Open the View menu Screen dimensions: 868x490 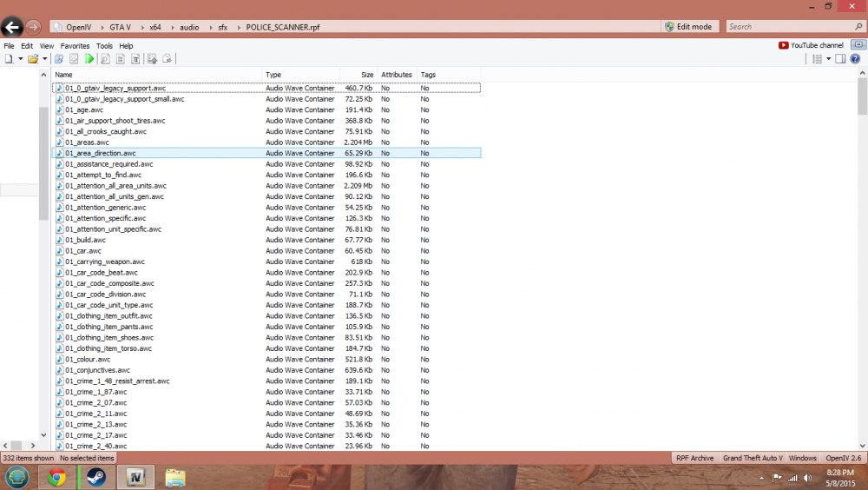pyautogui.click(x=47, y=46)
